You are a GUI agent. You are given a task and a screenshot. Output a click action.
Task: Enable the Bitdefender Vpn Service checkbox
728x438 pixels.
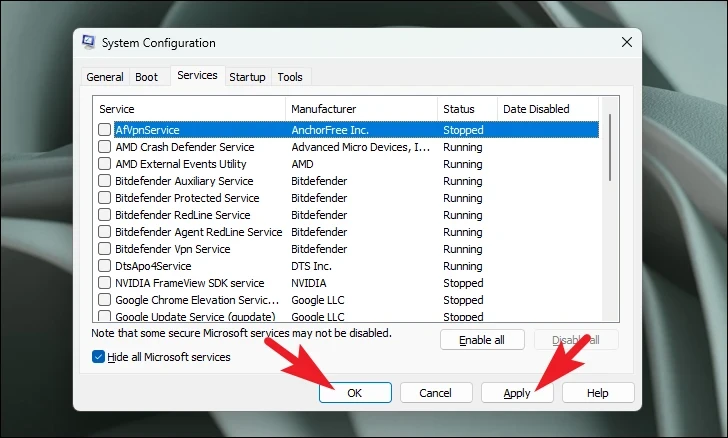pos(104,248)
